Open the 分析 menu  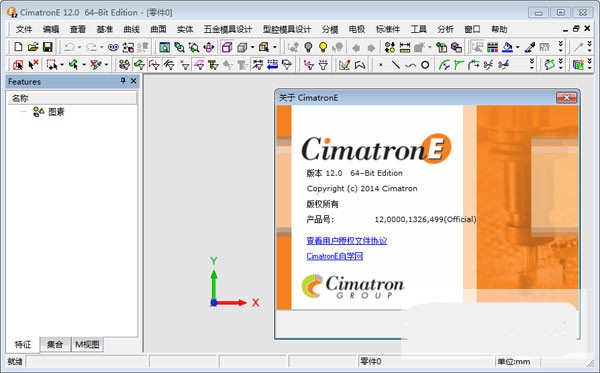coord(445,29)
